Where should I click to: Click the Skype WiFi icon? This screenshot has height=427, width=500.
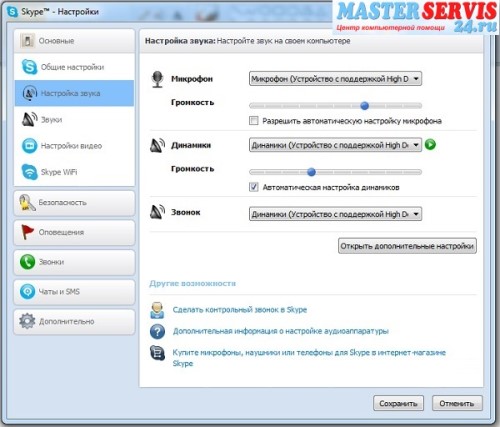click(x=29, y=172)
